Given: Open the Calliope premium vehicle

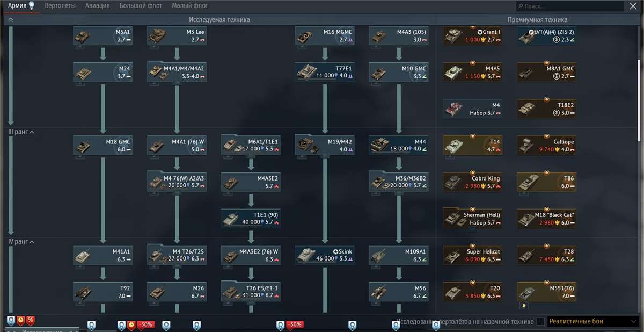Looking at the screenshot, I should coord(546,145).
